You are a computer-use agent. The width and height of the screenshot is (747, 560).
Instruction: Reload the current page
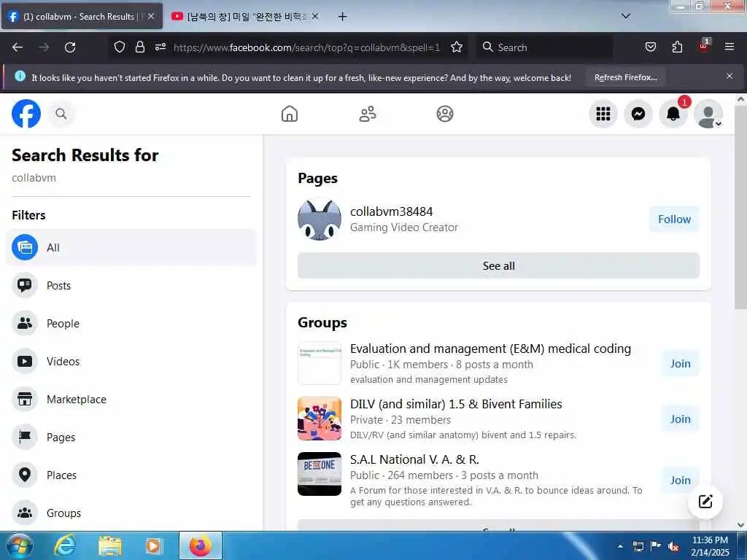point(70,47)
